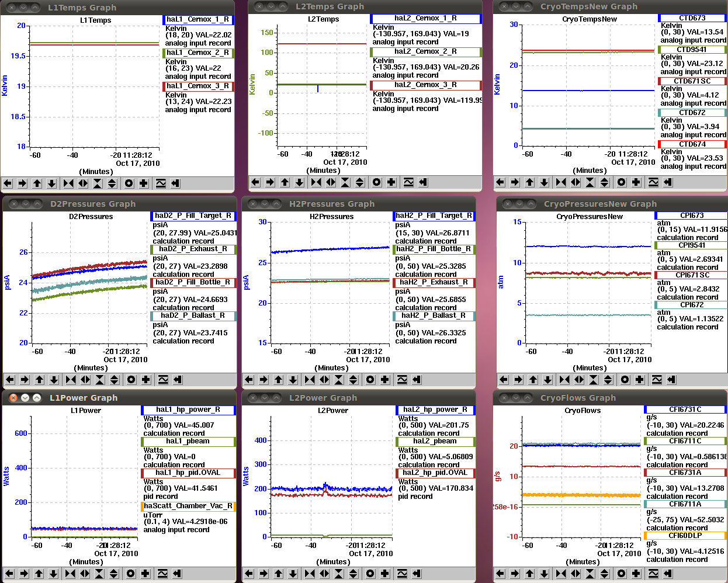Viewport: 728px width, 583px height.
Task: Pan right arrow in CryoTempsNew Graph toolbar
Action: 515,182
